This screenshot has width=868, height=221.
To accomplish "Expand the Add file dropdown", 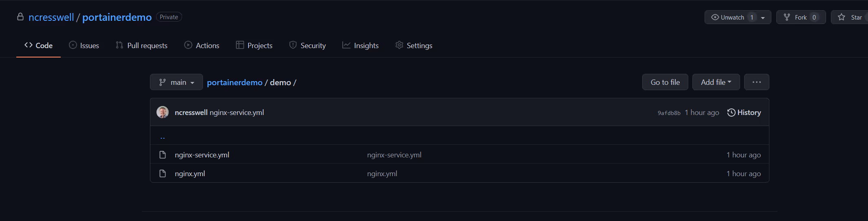I will coord(716,82).
